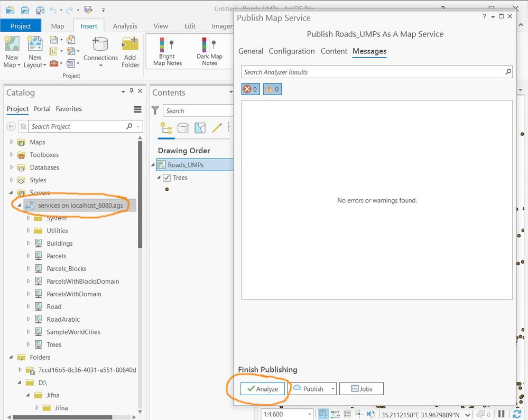Toggle the snapping icon in status bar

pyautogui.click(x=323, y=414)
